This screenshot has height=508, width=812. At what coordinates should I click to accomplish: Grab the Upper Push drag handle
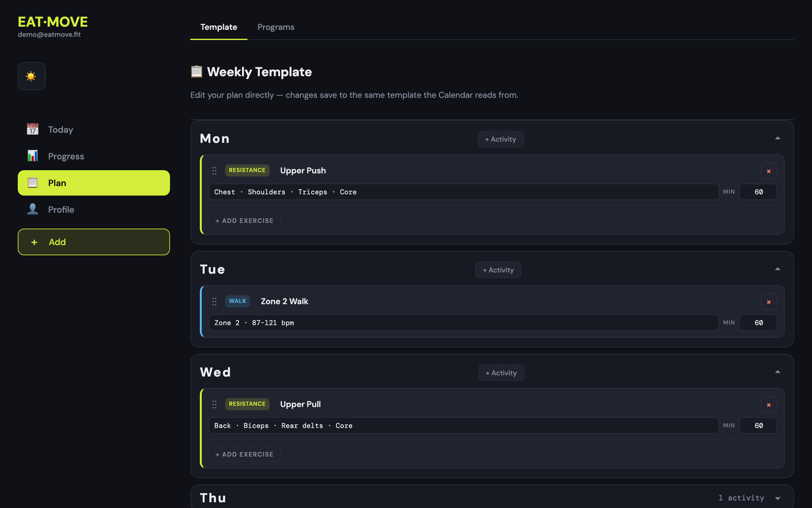(x=214, y=171)
